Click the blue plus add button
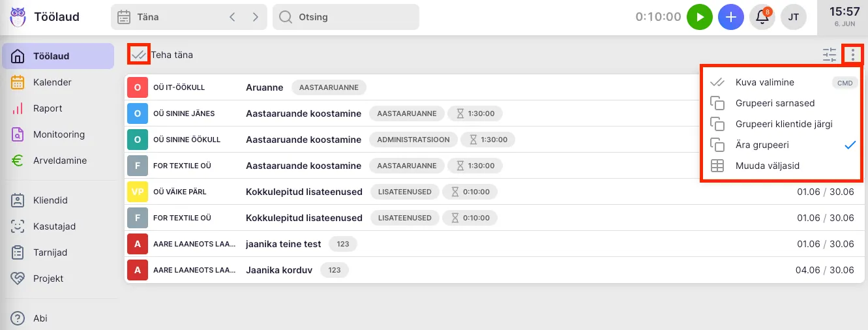This screenshot has width=868, height=330. (731, 17)
